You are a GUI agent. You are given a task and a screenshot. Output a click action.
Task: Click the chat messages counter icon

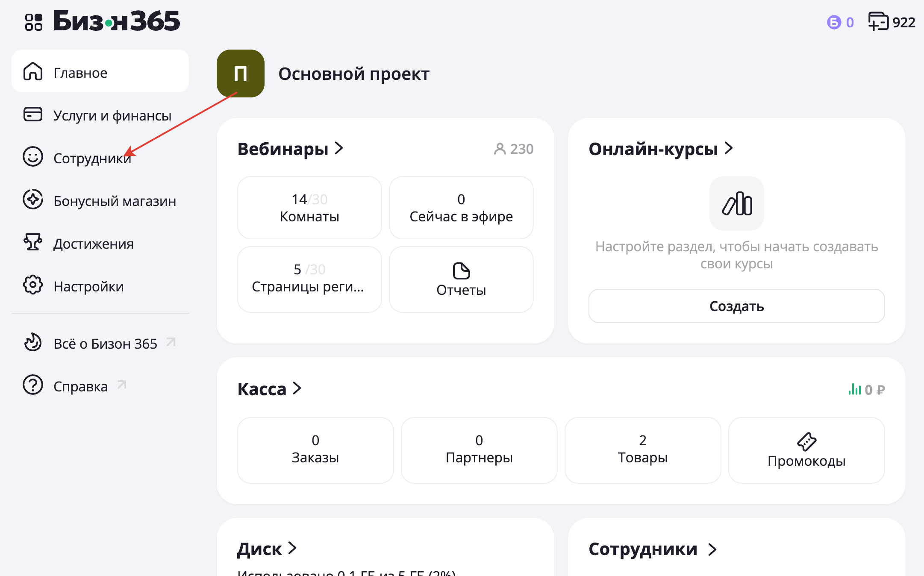click(878, 21)
